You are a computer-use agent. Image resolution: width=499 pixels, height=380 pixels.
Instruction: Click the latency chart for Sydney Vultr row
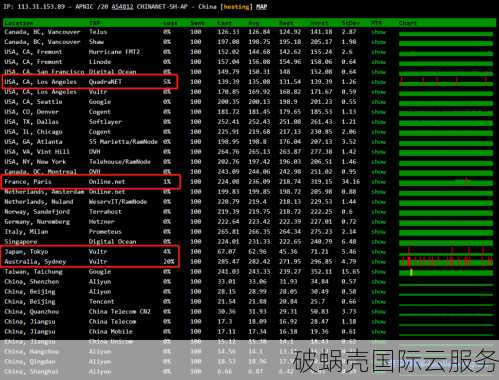pyautogui.click(x=446, y=262)
